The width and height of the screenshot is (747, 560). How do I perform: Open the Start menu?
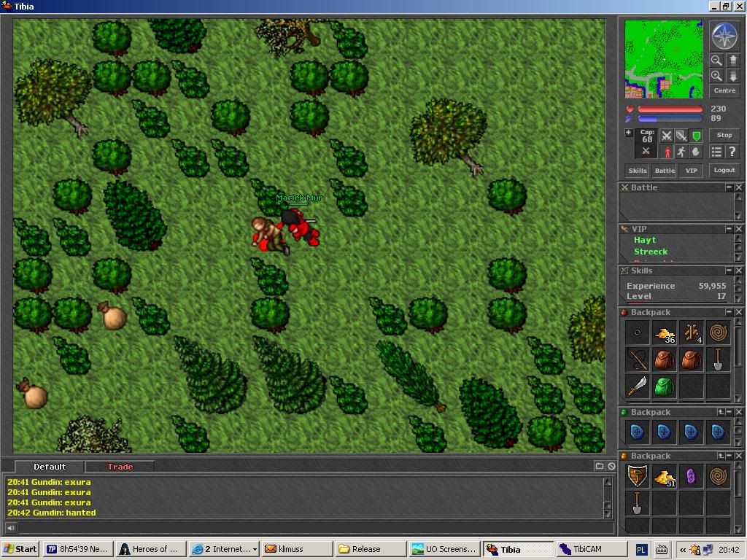20,549
